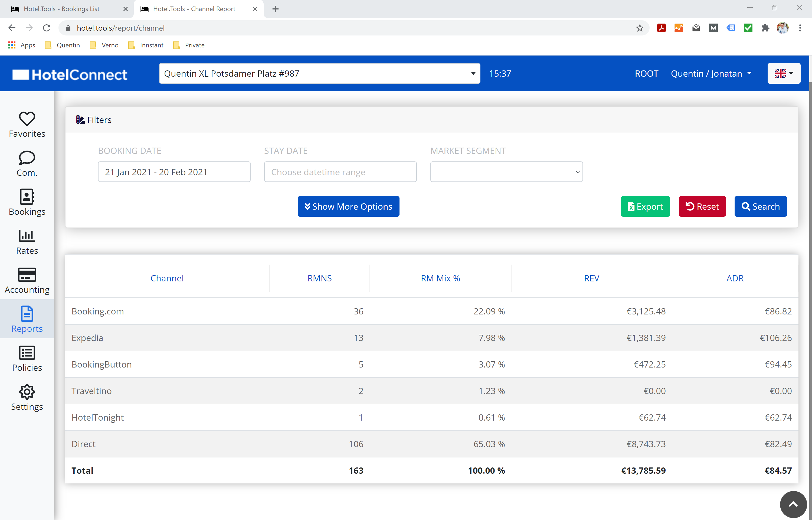Screen dimensions: 812x520
Task: Sort by RMNS column header
Action: coord(319,278)
